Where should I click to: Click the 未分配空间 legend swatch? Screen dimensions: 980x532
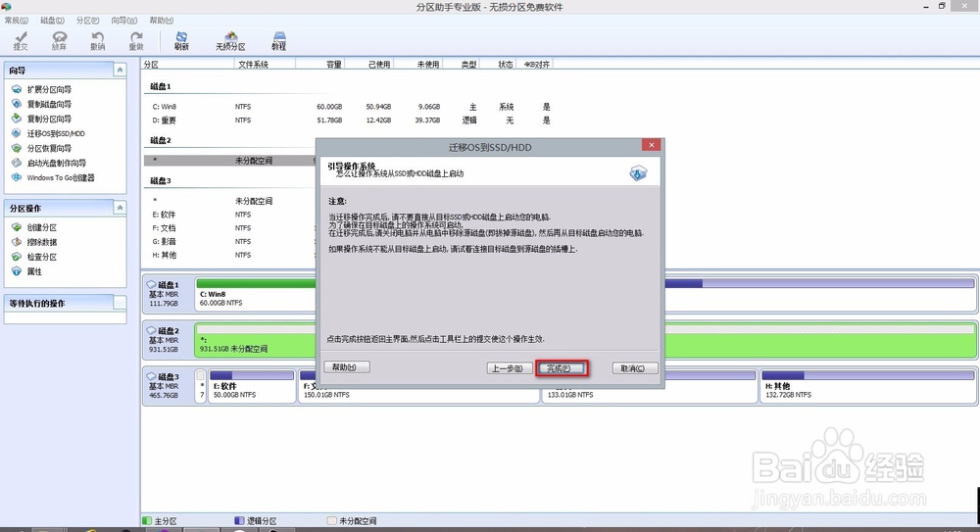click(332, 521)
